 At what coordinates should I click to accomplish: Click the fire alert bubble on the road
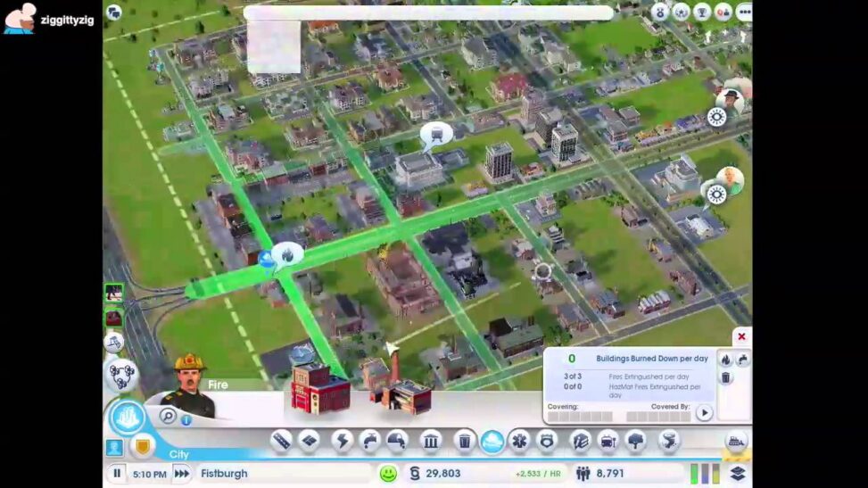pos(287,255)
